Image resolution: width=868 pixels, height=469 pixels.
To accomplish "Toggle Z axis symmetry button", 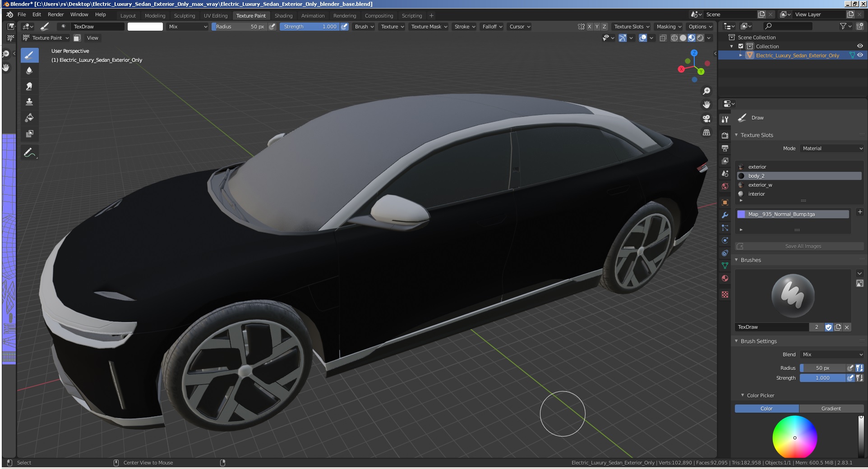I will [605, 27].
